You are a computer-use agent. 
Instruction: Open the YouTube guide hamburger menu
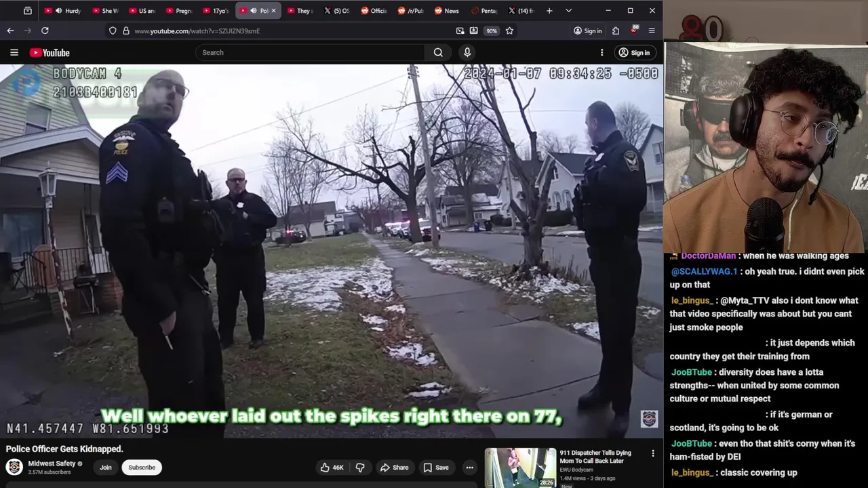tap(14, 52)
